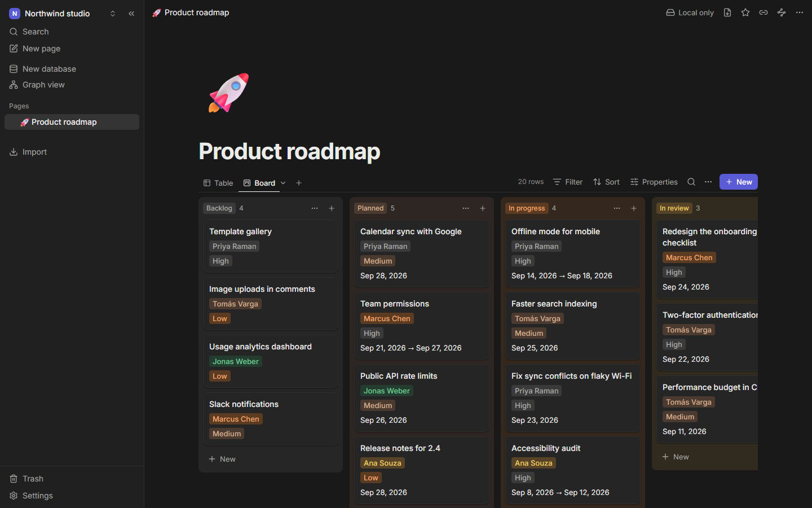Select the Board view tab
This screenshot has height=508, width=812.
259,183
